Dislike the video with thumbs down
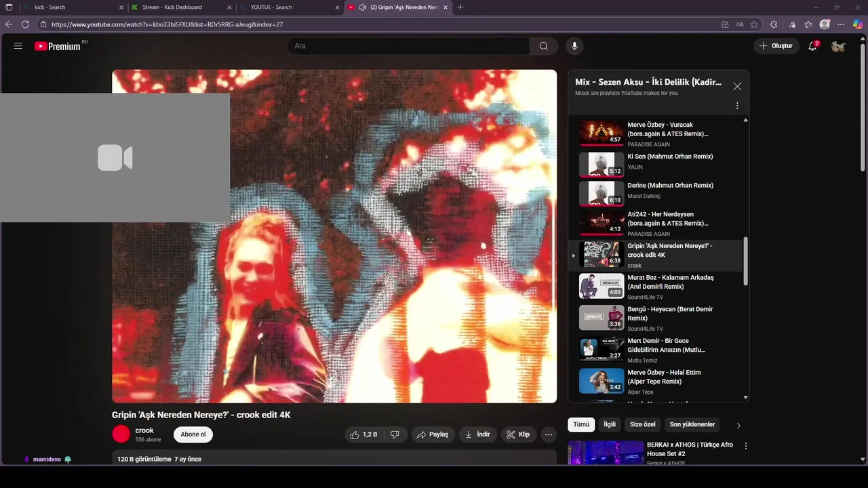 pos(395,434)
